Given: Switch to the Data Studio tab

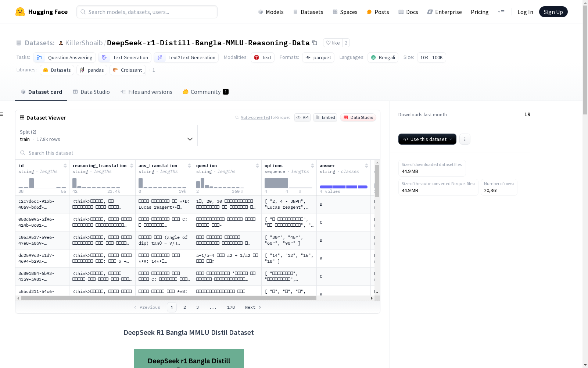Looking at the screenshot, I should click(92, 92).
